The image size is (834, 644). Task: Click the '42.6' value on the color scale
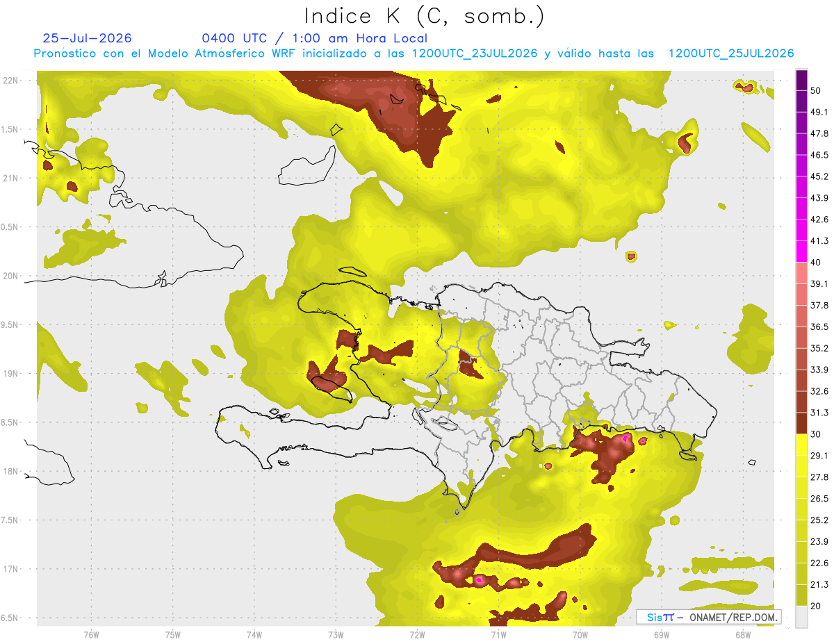tap(820, 220)
